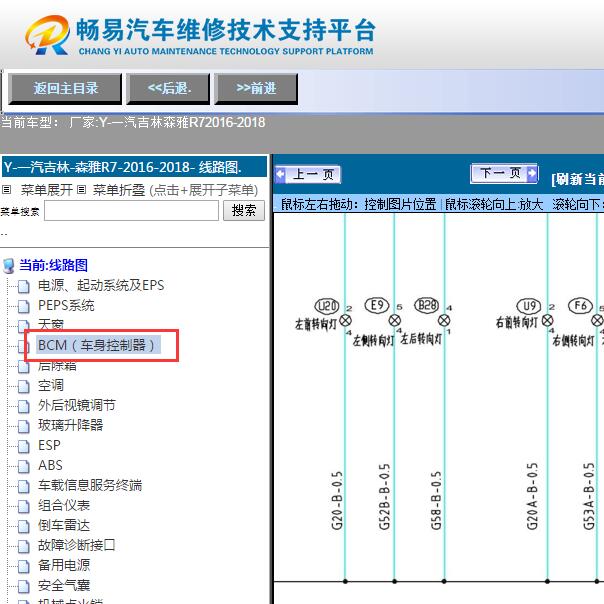Go forward with the >>前进 button

[x=256, y=89]
